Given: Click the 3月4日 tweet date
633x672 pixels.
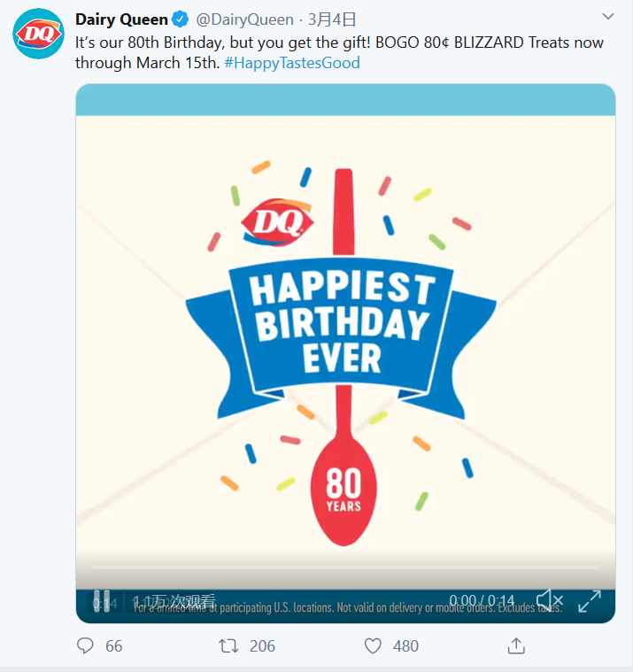Looking at the screenshot, I should 332,19.
